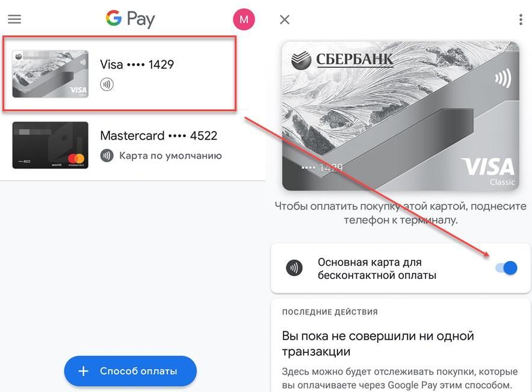The image size is (532, 392).
Task: Tap the Google Pay logo
Action: click(x=130, y=19)
